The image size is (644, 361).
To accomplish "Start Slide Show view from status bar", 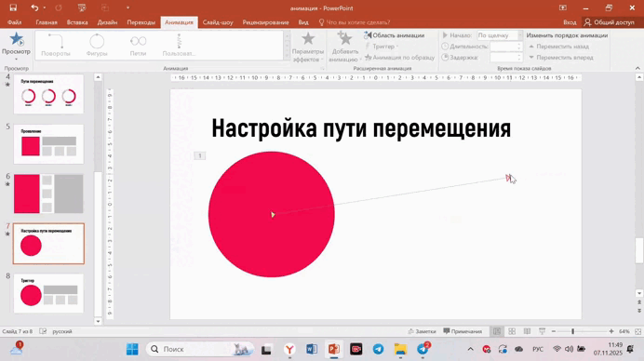I will click(x=543, y=331).
